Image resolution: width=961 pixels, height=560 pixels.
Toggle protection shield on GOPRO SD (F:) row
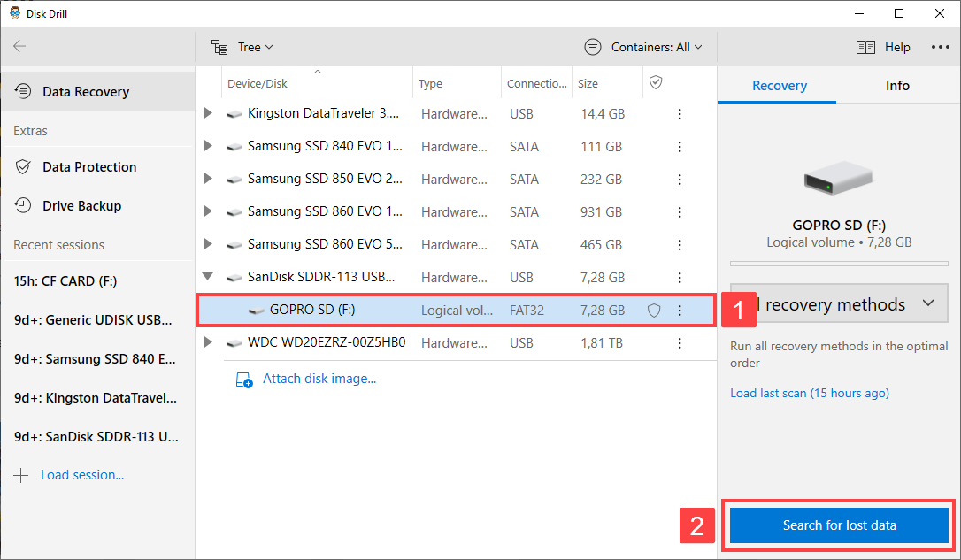[655, 311]
